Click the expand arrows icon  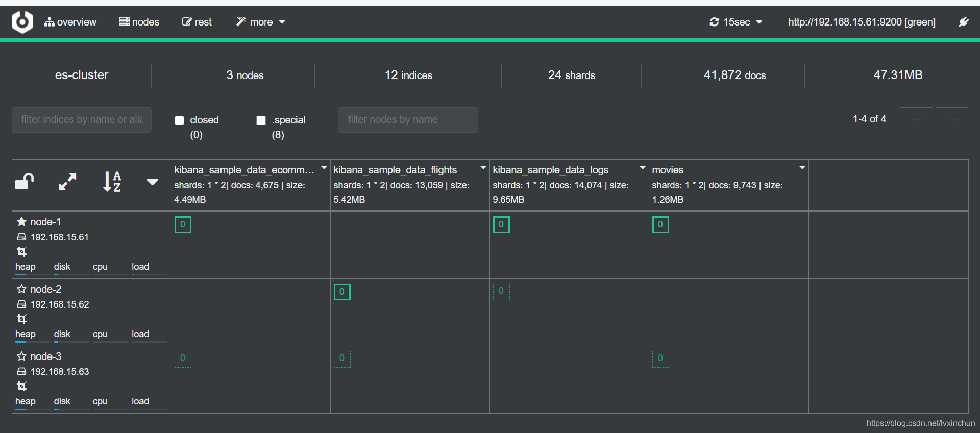coord(67,182)
